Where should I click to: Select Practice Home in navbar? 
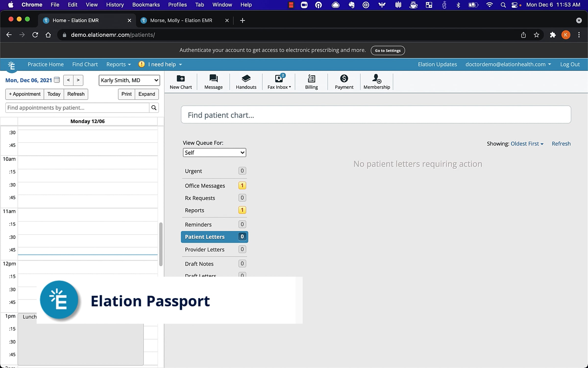pyautogui.click(x=46, y=64)
